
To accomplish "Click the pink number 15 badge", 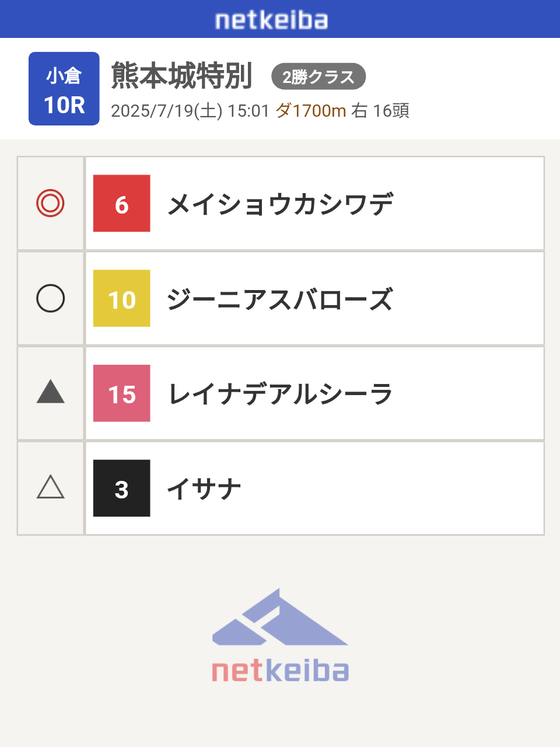I will click(122, 393).
